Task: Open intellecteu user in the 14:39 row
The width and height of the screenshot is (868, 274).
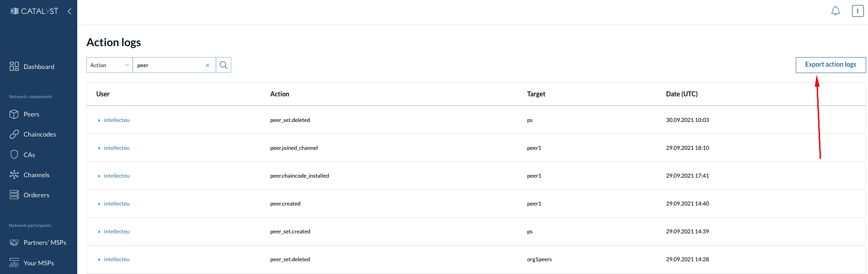Action: pos(117,232)
